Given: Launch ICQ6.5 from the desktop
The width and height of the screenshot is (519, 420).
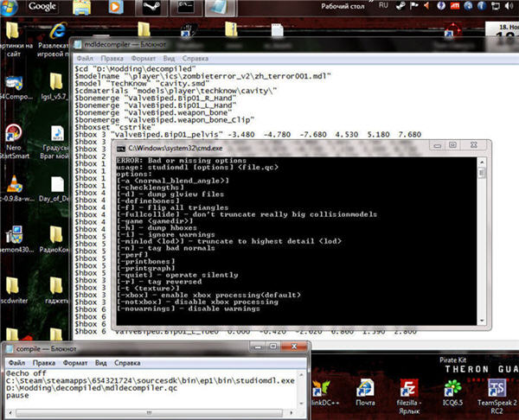Looking at the screenshot, I should pyautogui.click(x=452, y=387).
